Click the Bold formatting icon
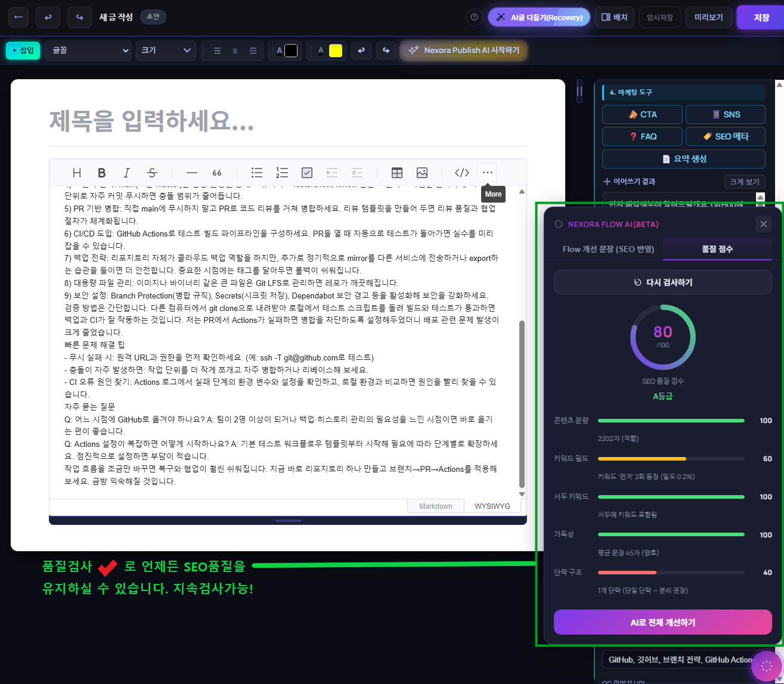The height and width of the screenshot is (684, 784). (x=102, y=173)
